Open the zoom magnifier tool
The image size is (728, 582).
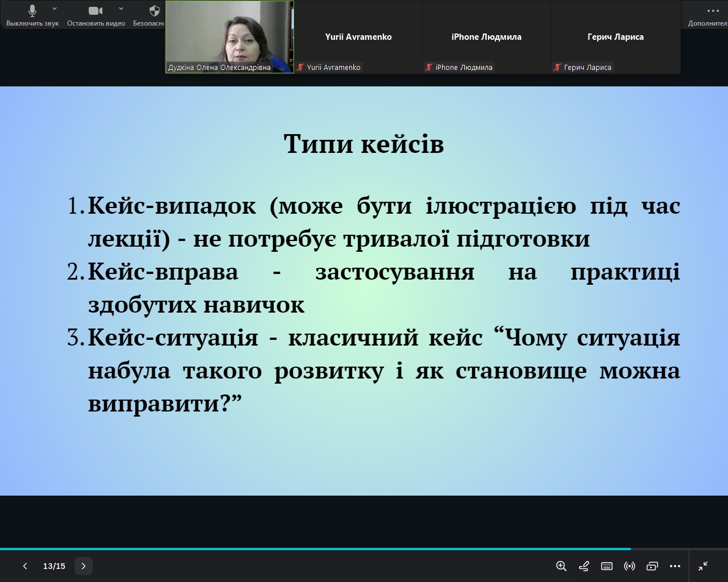click(x=561, y=566)
